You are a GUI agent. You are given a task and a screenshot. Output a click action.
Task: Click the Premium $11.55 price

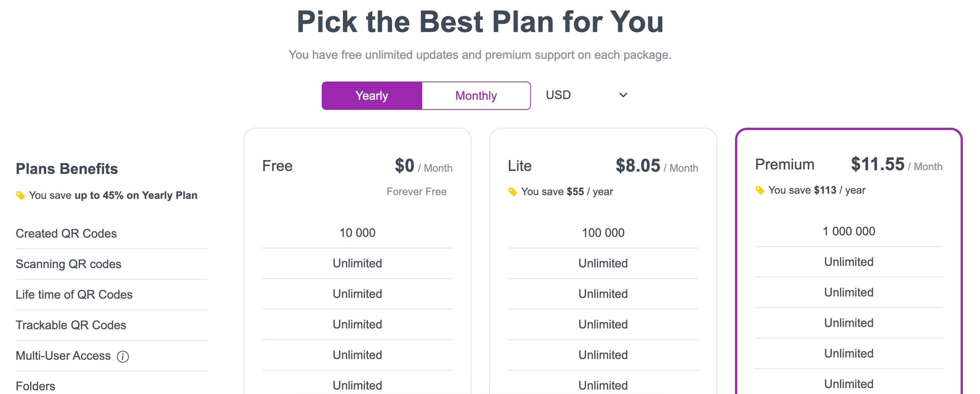point(878,164)
